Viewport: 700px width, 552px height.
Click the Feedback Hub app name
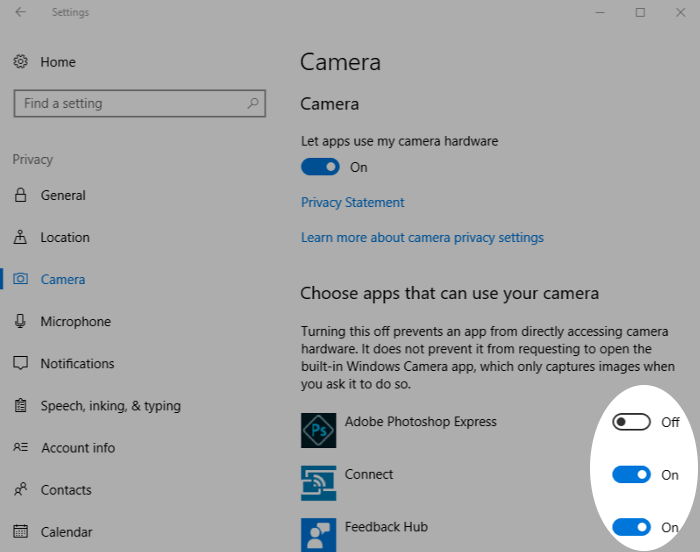(386, 527)
